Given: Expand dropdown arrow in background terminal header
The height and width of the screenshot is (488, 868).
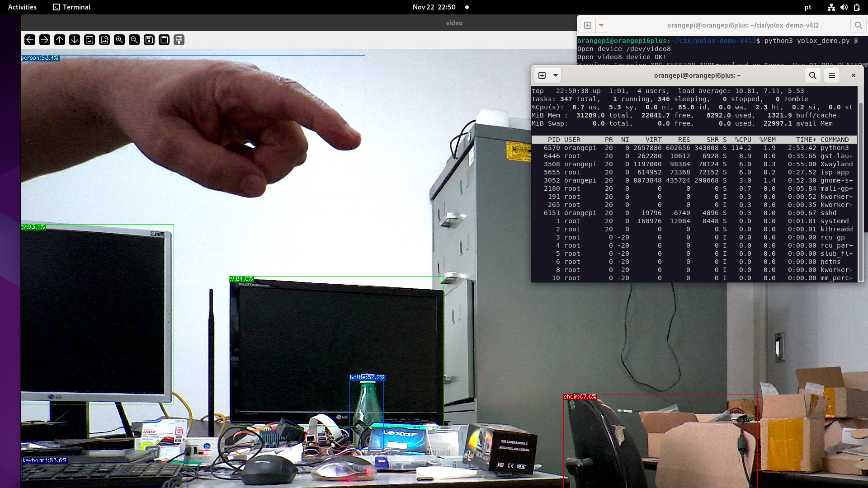Looking at the screenshot, I should click(x=601, y=25).
